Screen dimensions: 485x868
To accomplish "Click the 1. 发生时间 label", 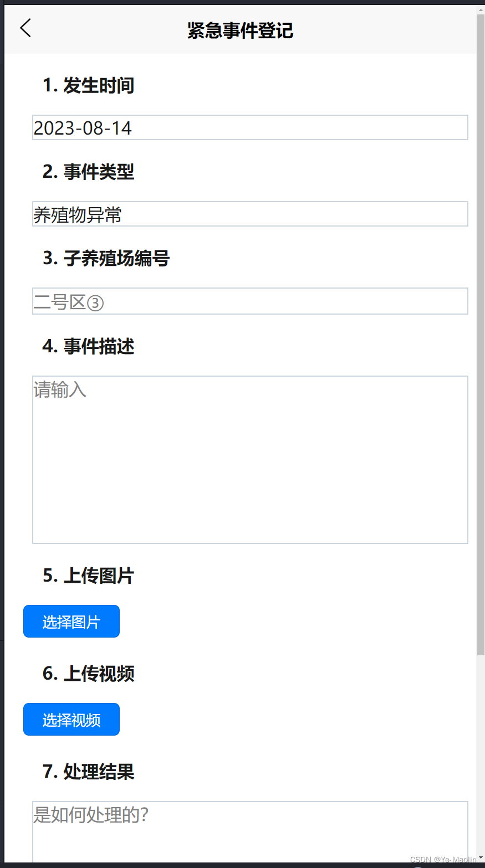I will tap(89, 85).
